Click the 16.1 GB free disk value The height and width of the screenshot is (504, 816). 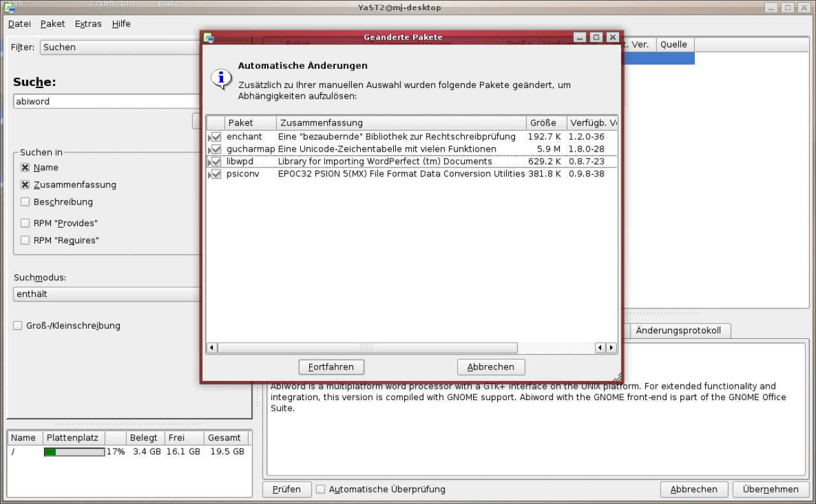(x=184, y=452)
